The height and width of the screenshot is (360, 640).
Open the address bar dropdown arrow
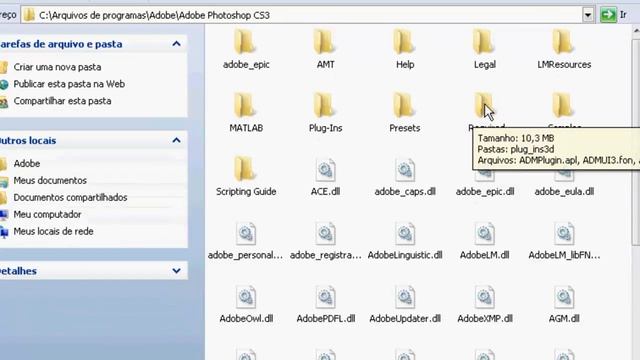click(588, 16)
